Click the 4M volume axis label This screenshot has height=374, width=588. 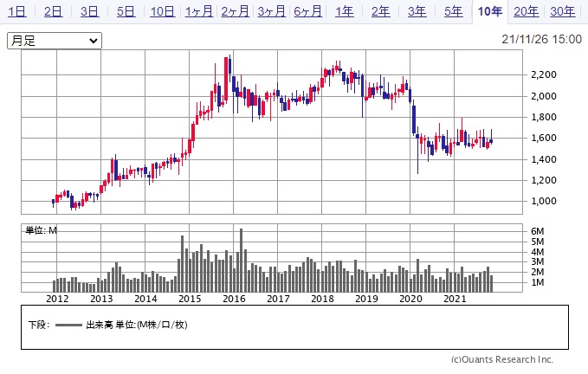pos(537,252)
